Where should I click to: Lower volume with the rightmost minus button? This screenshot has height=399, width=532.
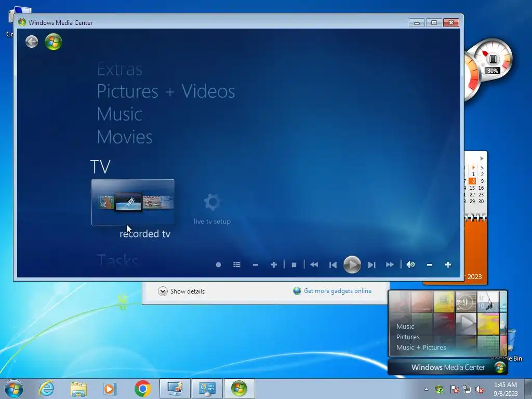[x=429, y=264]
